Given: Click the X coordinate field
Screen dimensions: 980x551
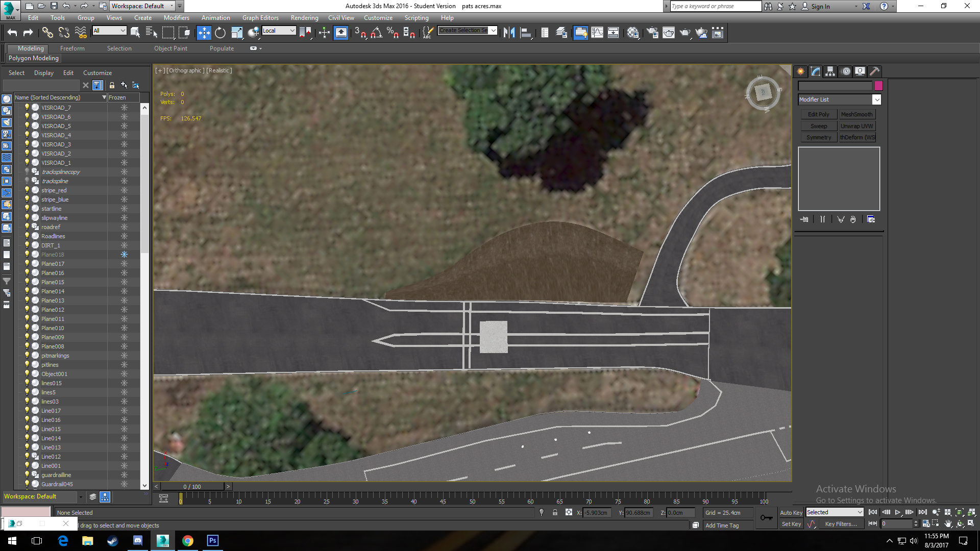Looking at the screenshot, I should coord(596,513).
